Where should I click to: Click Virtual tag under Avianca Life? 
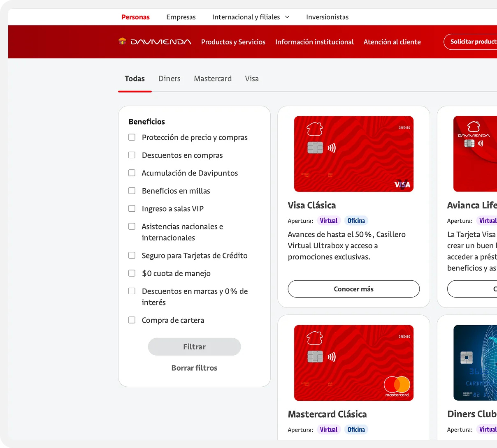click(x=487, y=221)
